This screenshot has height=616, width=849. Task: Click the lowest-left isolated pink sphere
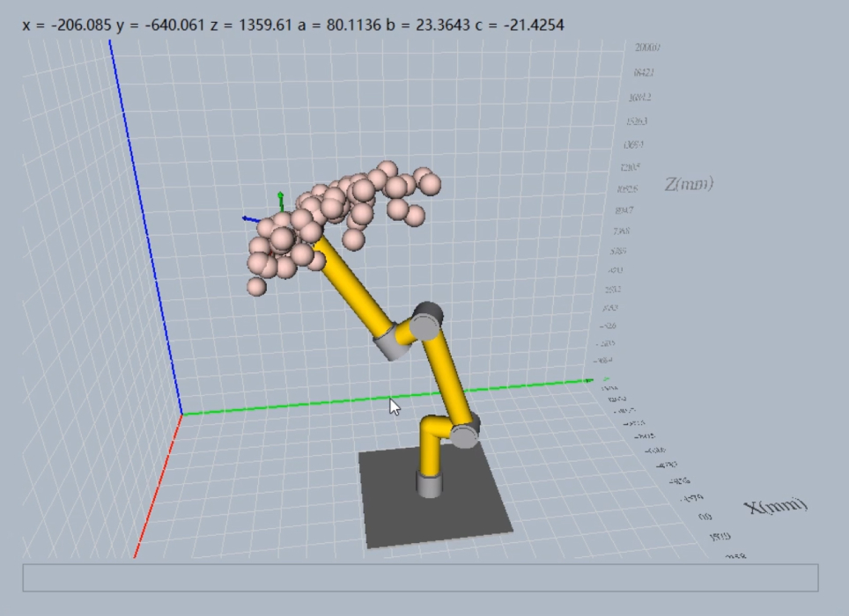256,286
